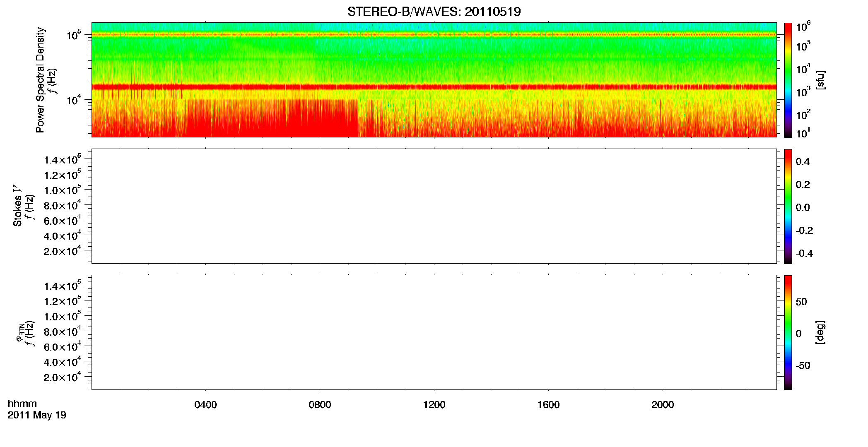Click the STEREO-B/WAVES: 20110519 plot title

pyautogui.click(x=434, y=12)
